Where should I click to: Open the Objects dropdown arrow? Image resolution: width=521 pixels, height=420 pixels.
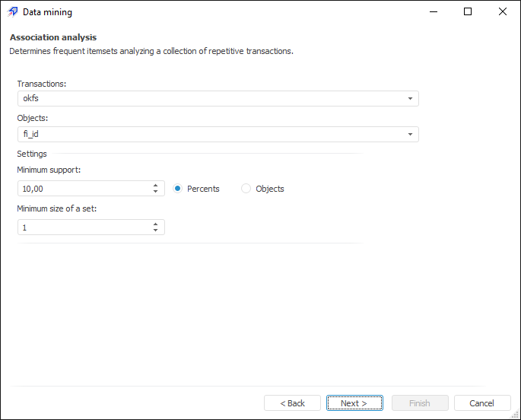click(410, 135)
